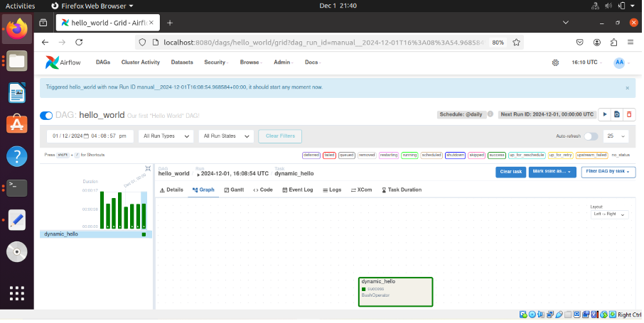The height and width of the screenshot is (323, 644).
Task: Switch to the Code tab
Action: pyautogui.click(x=263, y=190)
